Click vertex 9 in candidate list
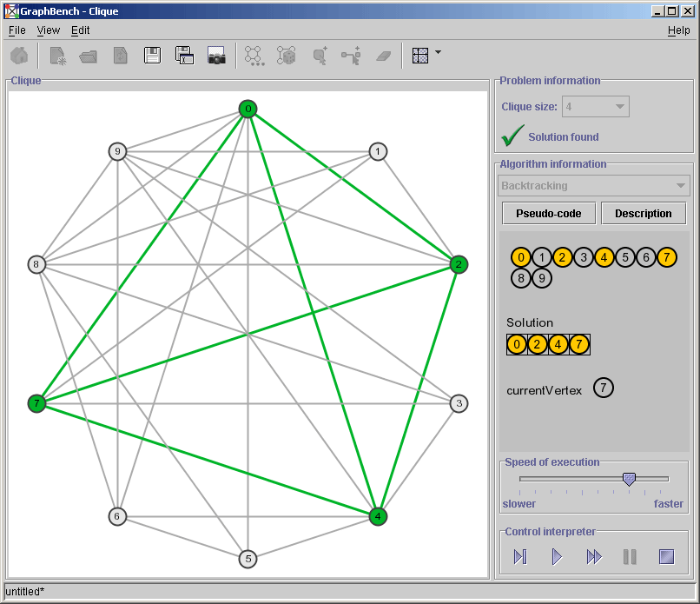This screenshot has width=700, height=604. pos(542,278)
